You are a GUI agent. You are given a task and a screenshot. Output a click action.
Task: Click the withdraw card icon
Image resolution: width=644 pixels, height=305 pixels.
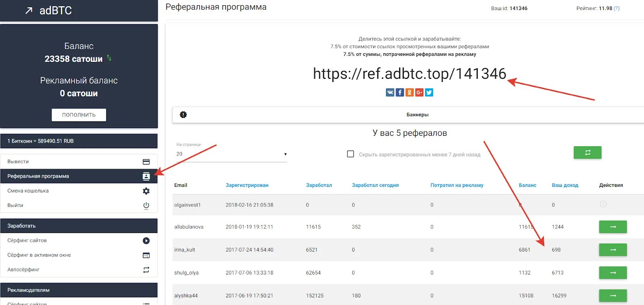(146, 162)
